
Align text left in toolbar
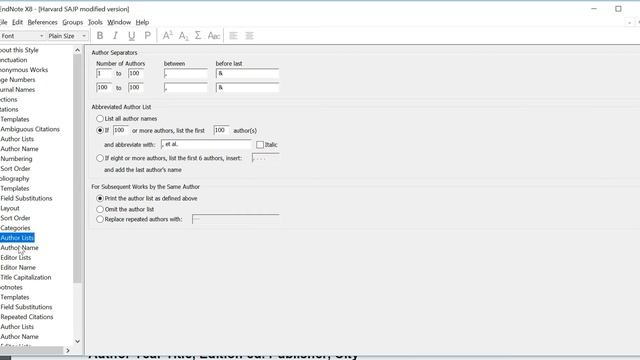click(233, 36)
